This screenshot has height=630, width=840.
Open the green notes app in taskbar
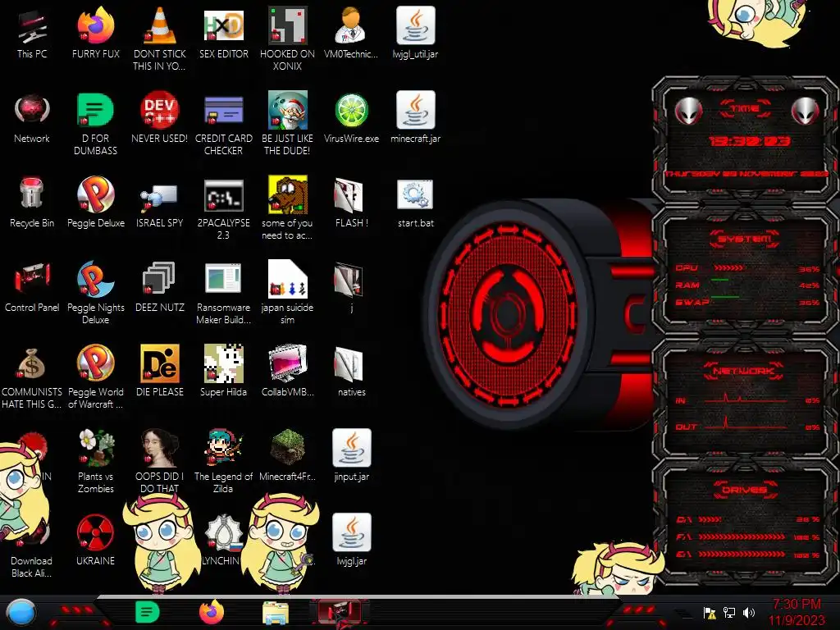pyautogui.click(x=148, y=612)
